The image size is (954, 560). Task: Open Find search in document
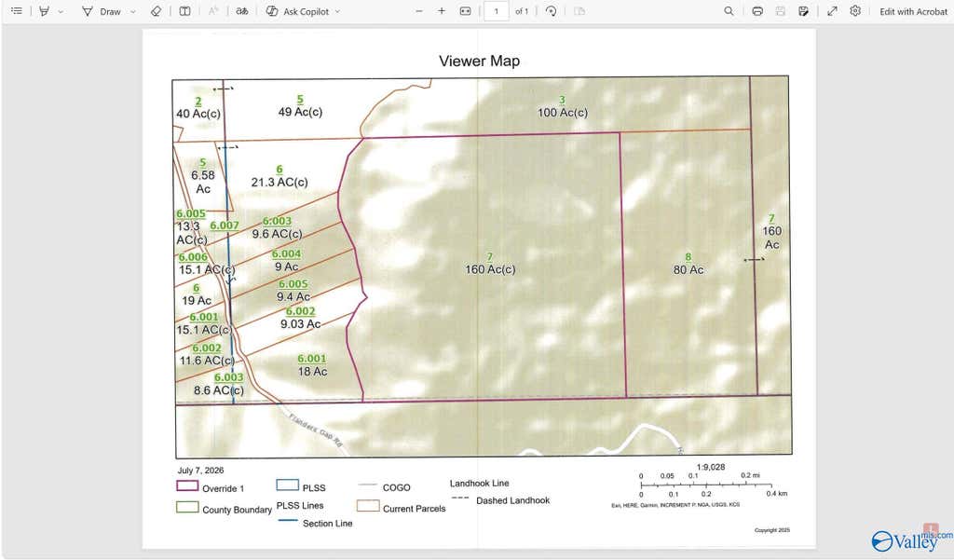[729, 11]
